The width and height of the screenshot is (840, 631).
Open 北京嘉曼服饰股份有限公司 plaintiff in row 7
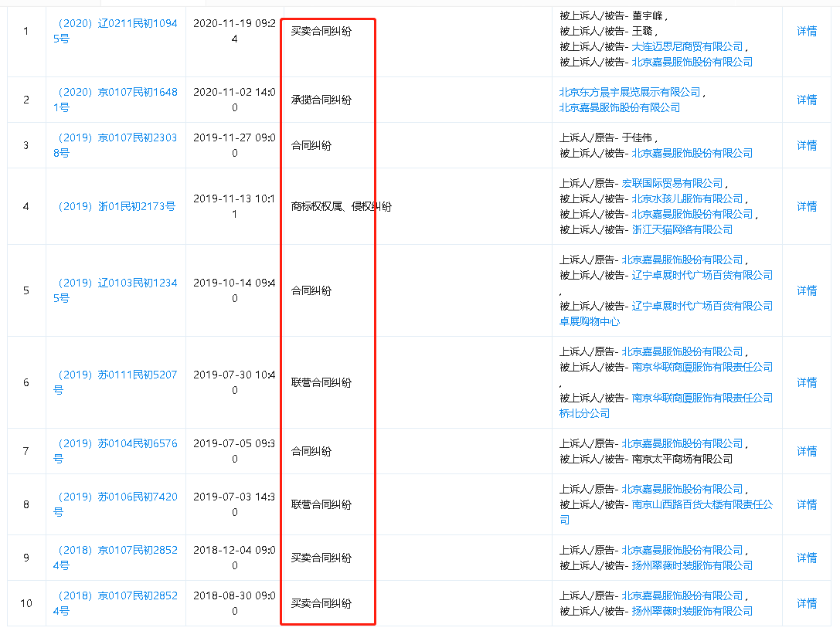pos(682,443)
